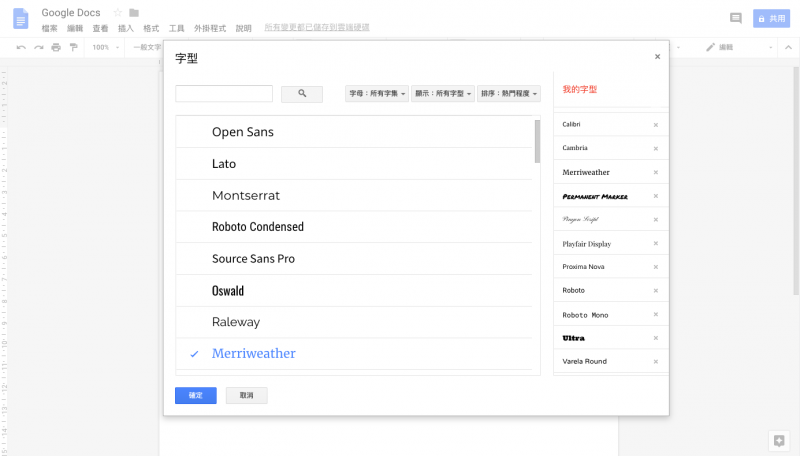
Task: Close the font dialog with the X
Action: (x=657, y=57)
